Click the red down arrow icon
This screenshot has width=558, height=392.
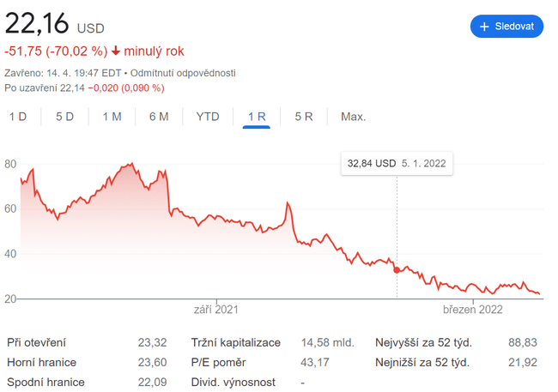116,51
